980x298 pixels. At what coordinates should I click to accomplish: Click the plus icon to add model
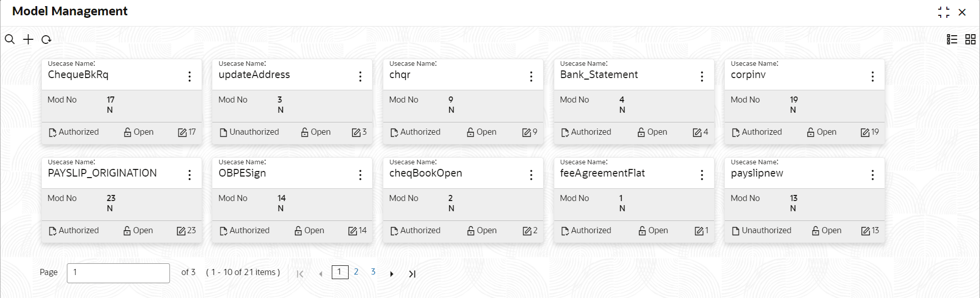28,39
